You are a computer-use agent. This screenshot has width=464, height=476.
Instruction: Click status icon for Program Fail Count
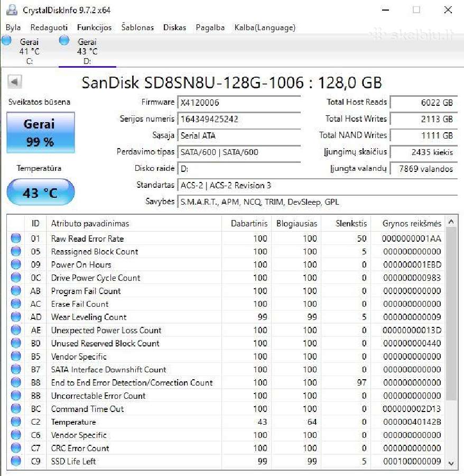pyautogui.click(x=16, y=290)
